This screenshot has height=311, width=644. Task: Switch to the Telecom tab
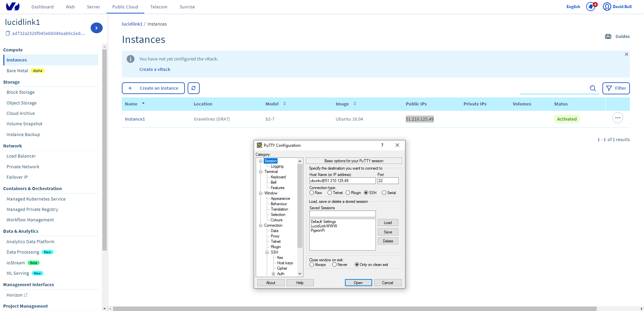[x=159, y=7]
